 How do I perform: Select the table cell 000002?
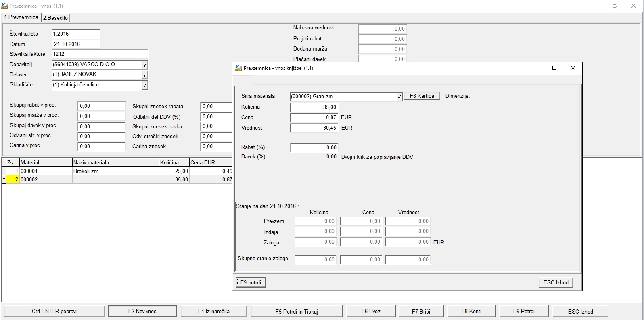pyautogui.click(x=46, y=179)
